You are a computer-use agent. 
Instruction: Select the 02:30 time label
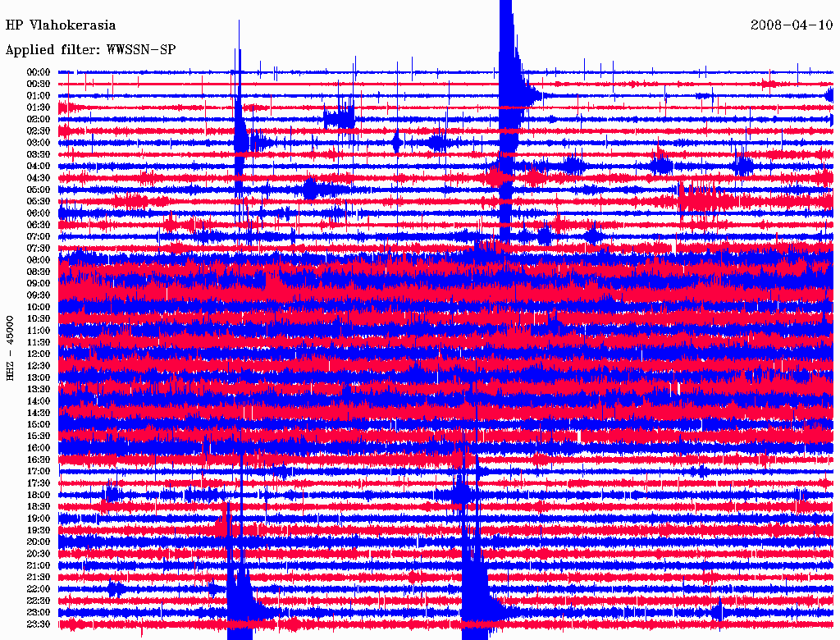point(39,130)
